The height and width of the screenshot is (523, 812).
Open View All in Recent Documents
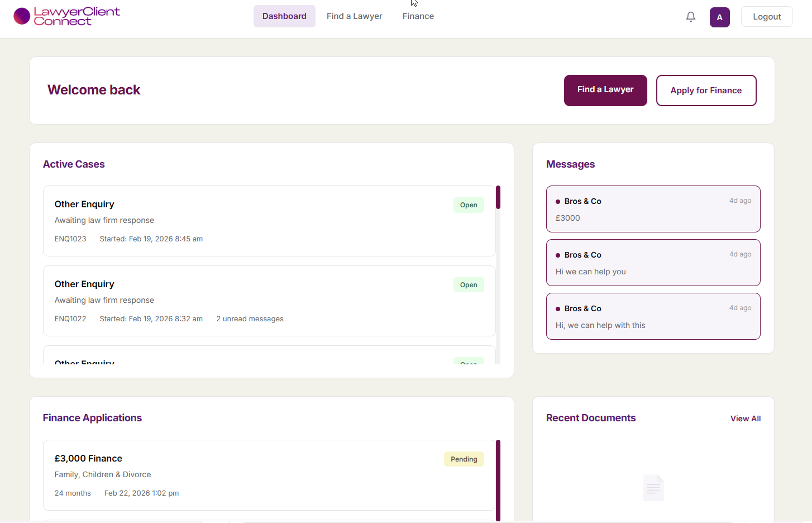746,418
